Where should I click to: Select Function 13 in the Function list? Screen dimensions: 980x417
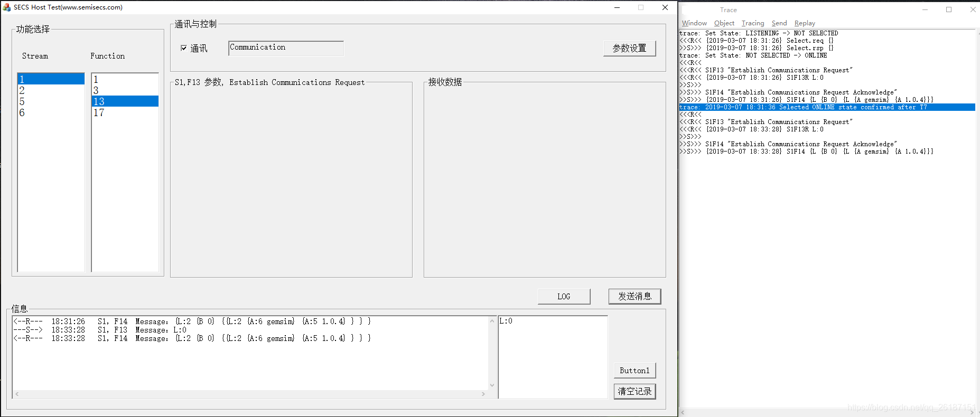125,101
